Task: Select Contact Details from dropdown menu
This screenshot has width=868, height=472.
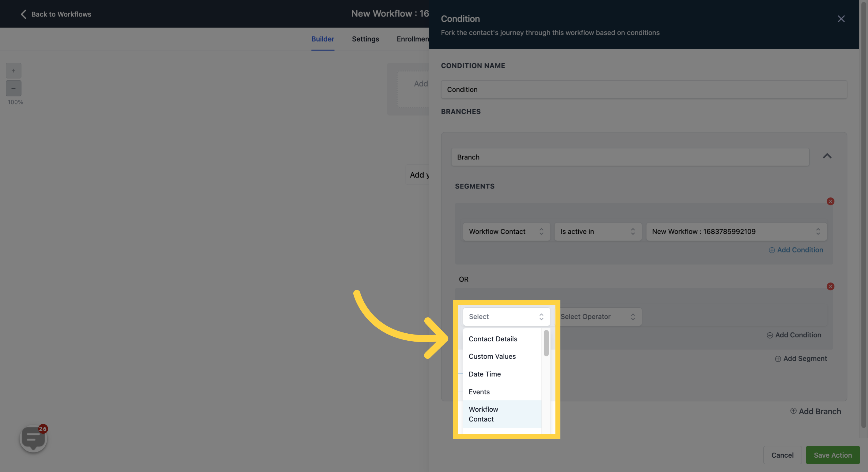Action: point(492,339)
